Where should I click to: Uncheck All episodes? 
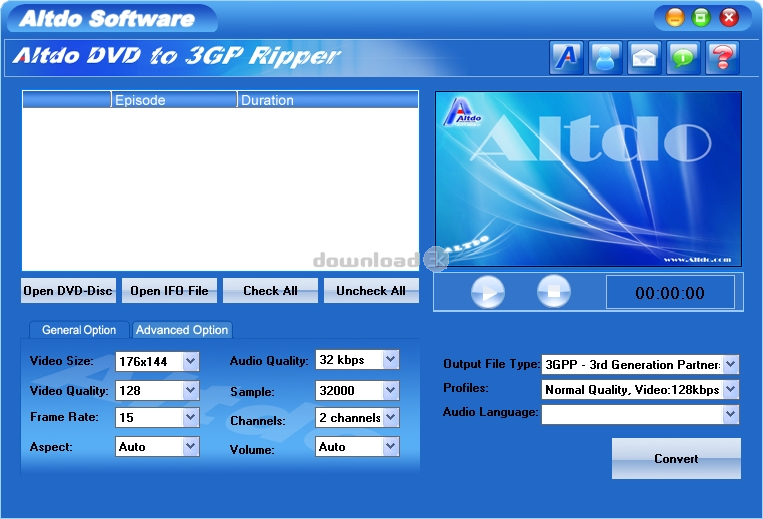371,291
